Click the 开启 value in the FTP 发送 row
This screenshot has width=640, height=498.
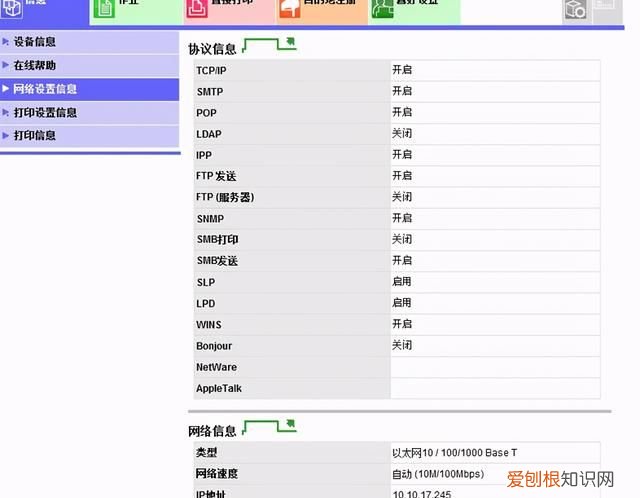pos(402,176)
